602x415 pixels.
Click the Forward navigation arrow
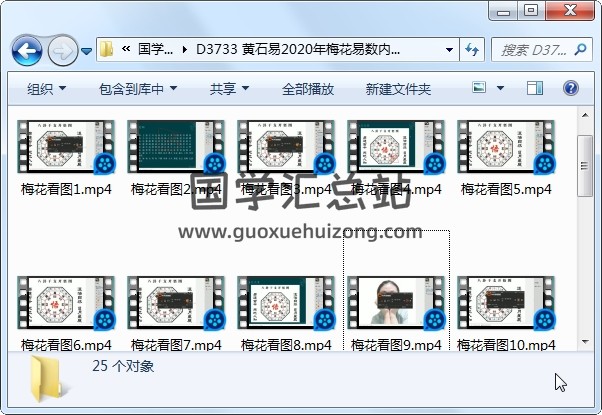[63, 50]
